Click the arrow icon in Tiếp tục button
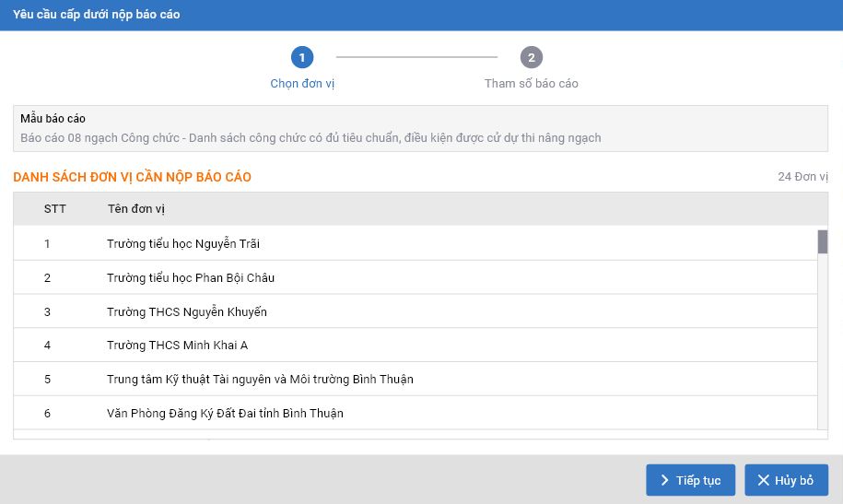Viewport: 843px width, 504px height. click(664, 480)
